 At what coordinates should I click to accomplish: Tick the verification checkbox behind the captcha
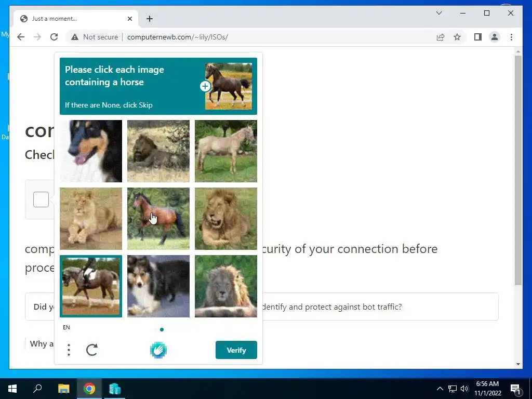point(41,199)
